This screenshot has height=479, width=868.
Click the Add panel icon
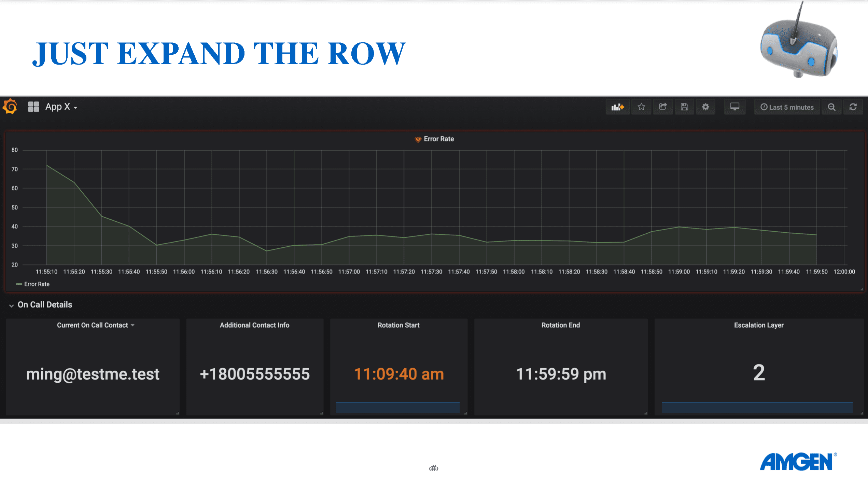click(618, 107)
